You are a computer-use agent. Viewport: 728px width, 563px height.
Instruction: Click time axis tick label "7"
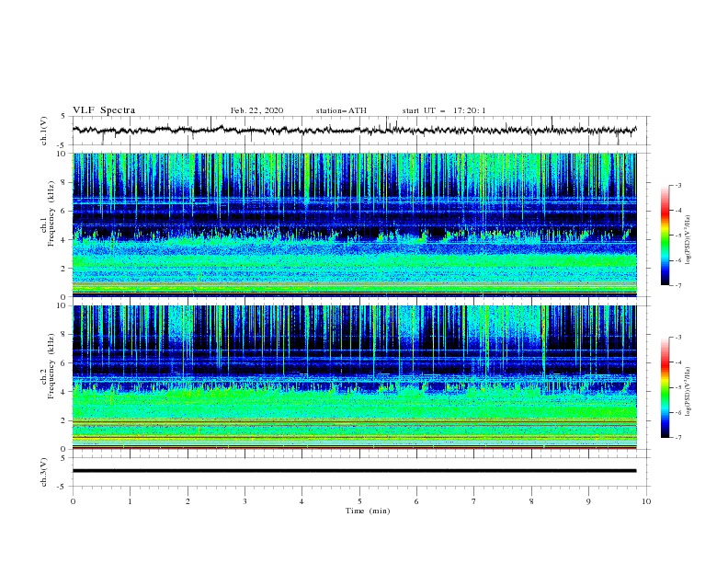click(474, 501)
